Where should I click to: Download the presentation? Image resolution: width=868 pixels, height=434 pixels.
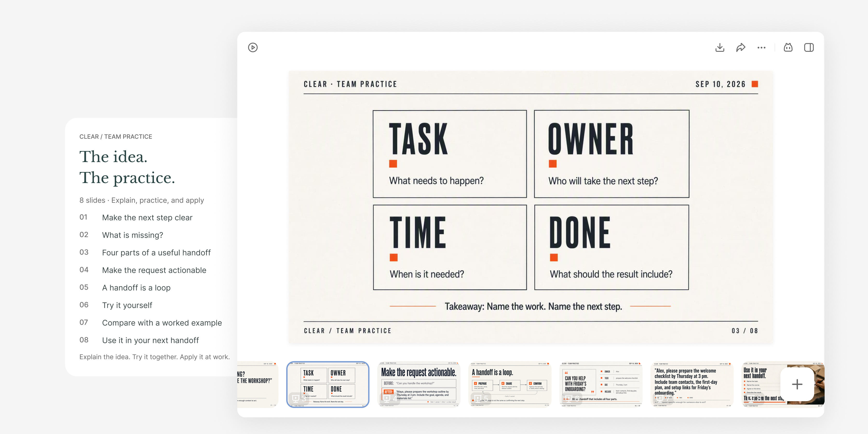(x=720, y=47)
